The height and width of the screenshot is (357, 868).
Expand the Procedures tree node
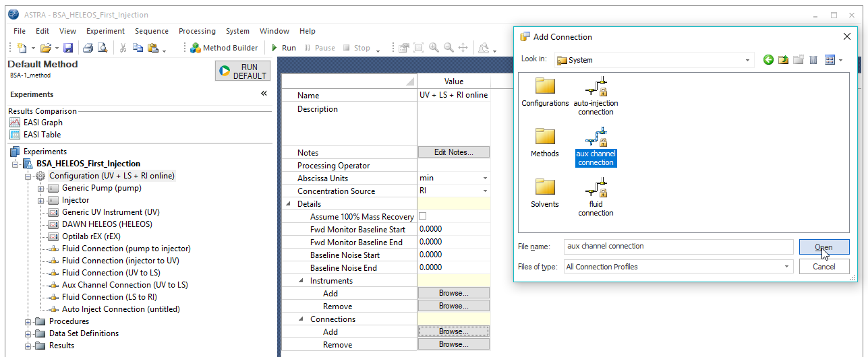click(29, 321)
